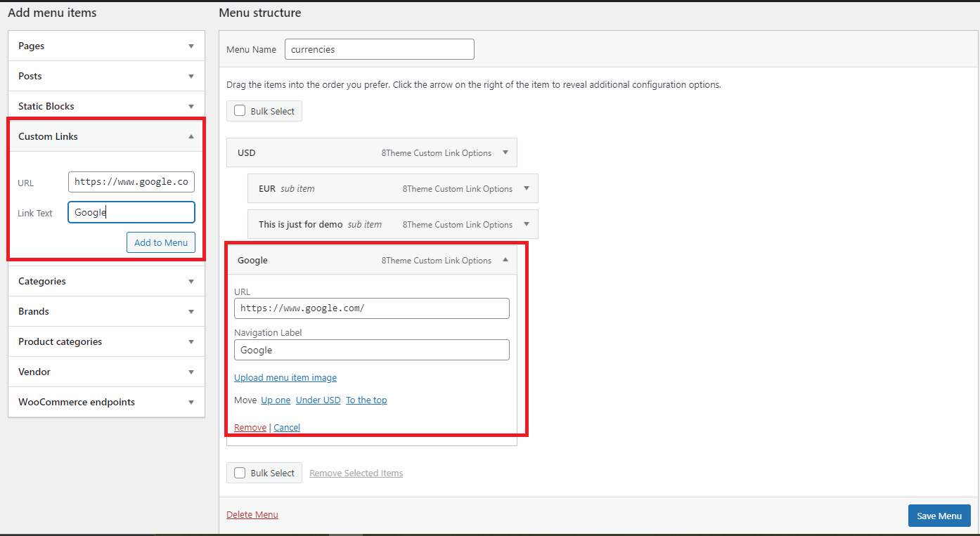Expand the Product categories section
The width and height of the screenshot is (980, 536).
click(x=106, y=341)
